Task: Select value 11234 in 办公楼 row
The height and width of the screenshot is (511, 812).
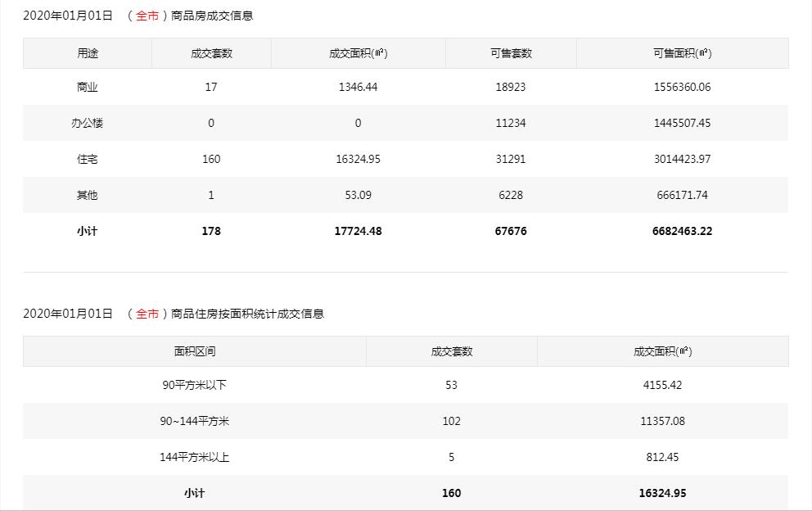Action: pos(511,123)
